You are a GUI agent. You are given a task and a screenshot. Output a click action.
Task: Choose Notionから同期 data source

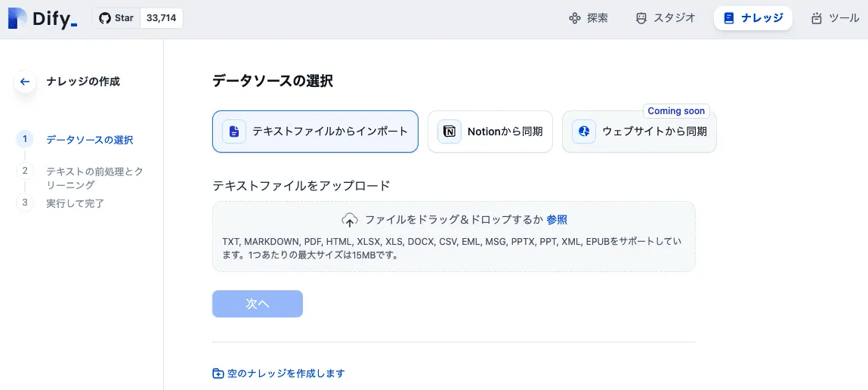tap(490, 132)
